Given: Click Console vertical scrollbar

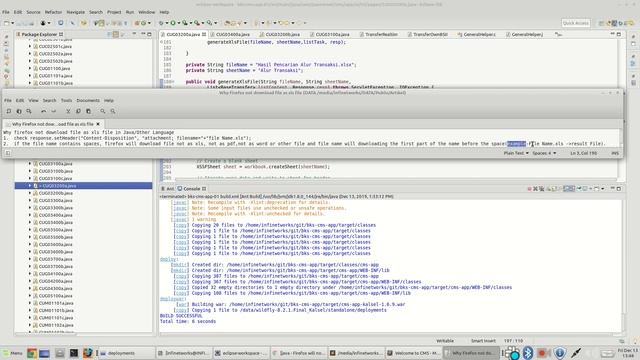Looking at the screenshot, I should tap(623, 265).
